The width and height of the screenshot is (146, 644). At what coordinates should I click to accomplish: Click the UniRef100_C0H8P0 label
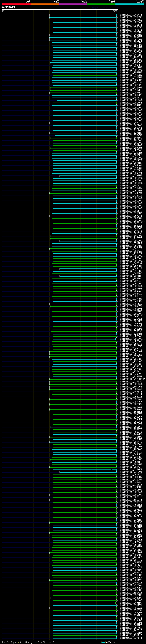(x=131, y=603)
